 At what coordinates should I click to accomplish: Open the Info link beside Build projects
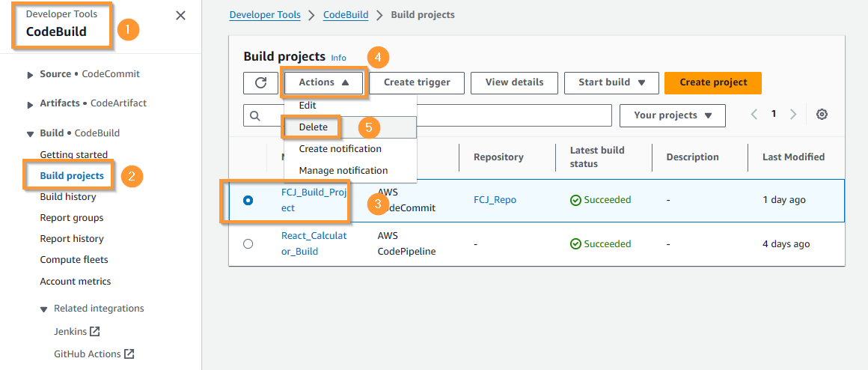pos(338,58)
